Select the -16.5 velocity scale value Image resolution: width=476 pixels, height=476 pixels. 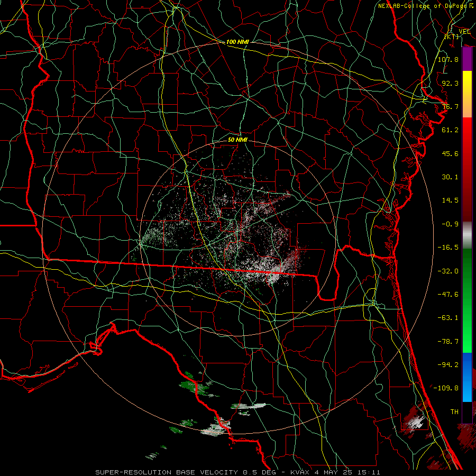coord(448,248)
